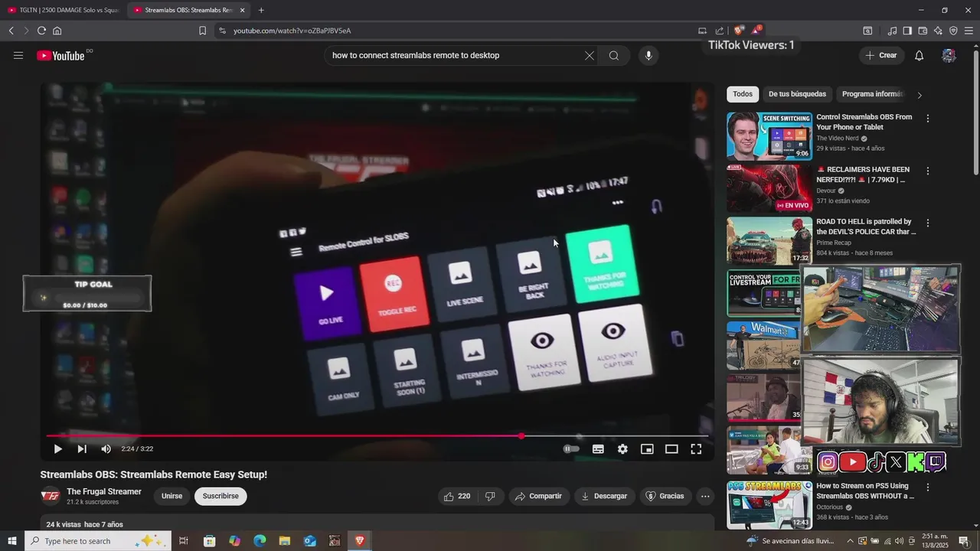Image resolution: width=980 pixels, height=551 pixels.
Task: Select the De tus búsquedas chip
Action: (x=797, y=94)
